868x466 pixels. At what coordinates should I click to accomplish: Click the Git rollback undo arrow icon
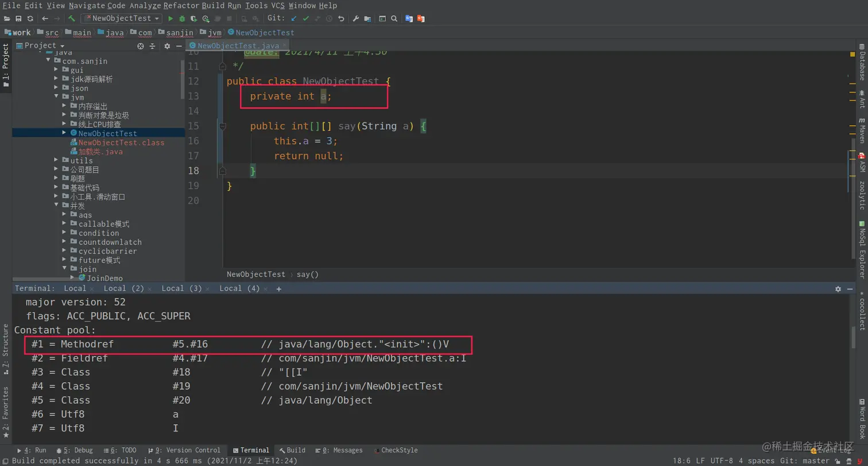341,18
